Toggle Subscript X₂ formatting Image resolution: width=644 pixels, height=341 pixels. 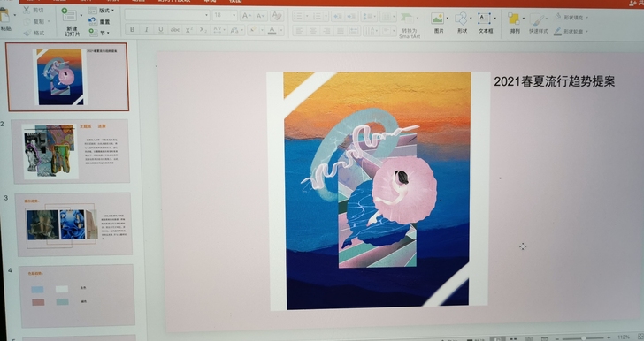pos(203,30)
